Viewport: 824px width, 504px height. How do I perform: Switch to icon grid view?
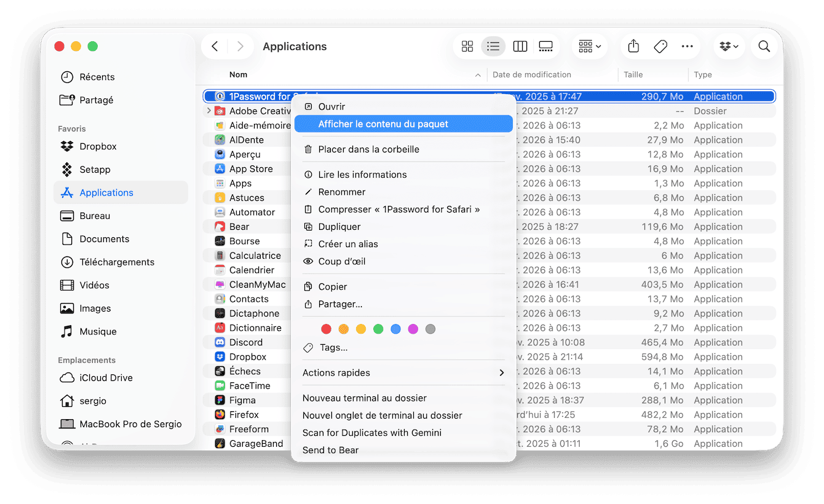click(467, 47)
